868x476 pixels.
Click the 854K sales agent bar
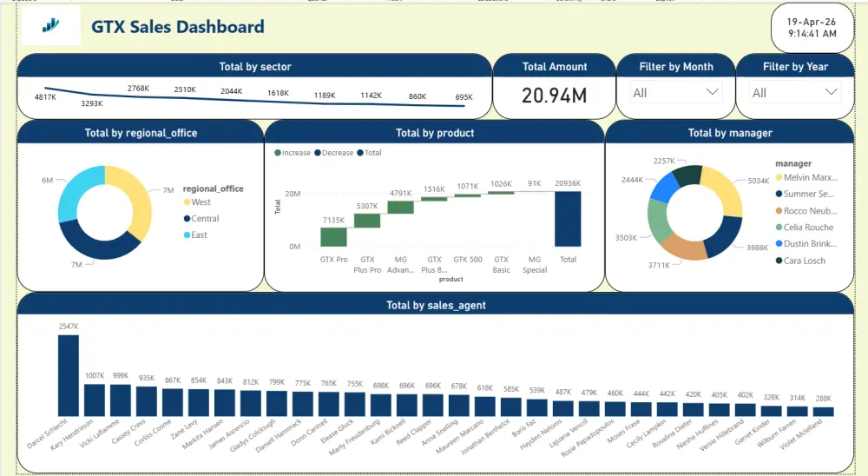199,402
